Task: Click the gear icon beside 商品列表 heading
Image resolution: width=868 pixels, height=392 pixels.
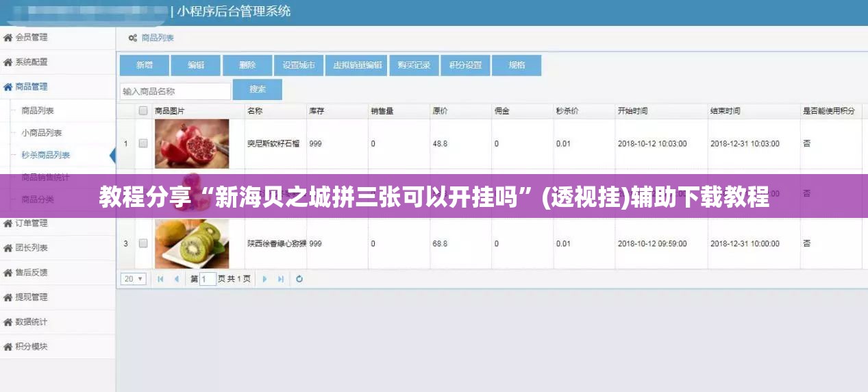Action: (133, 38)
